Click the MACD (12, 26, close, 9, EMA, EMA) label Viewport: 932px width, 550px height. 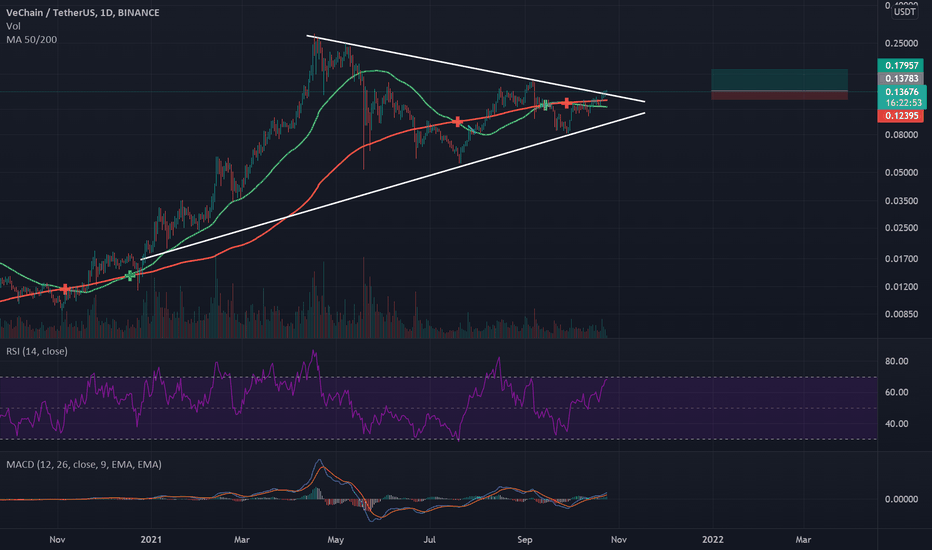click(x=84, y=464)
